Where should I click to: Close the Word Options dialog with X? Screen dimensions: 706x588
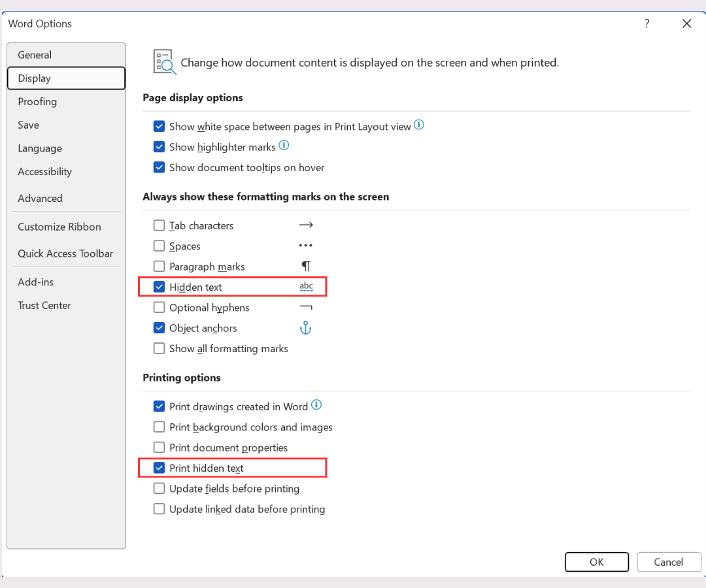tap(686, 24)
